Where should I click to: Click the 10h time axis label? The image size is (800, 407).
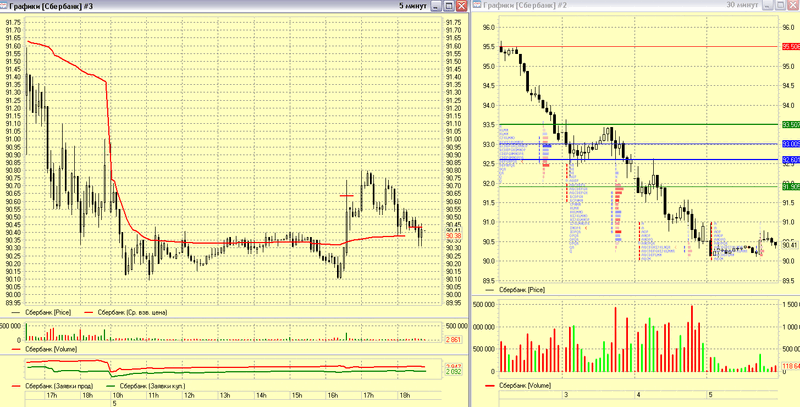tap(117, 395)
